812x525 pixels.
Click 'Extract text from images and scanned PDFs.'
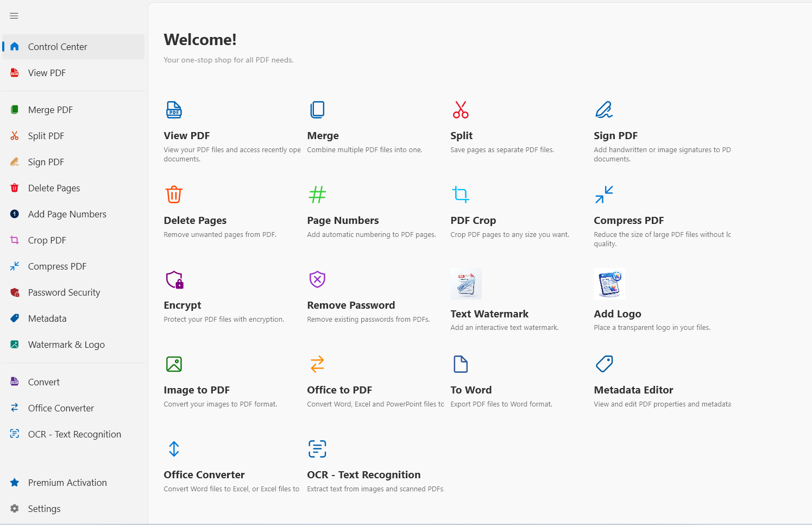pos(375,489)
